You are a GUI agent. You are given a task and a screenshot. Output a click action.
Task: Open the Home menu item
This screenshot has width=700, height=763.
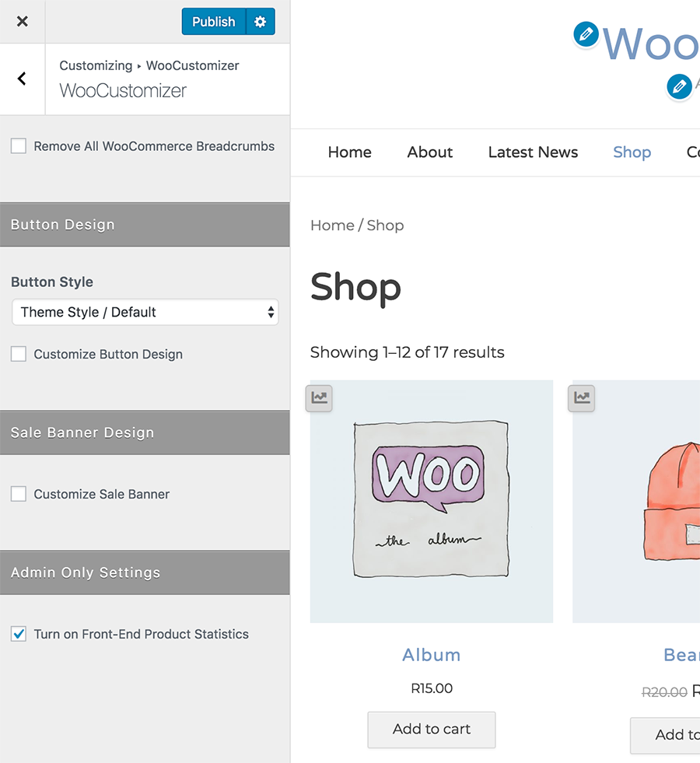click(349, 152)
